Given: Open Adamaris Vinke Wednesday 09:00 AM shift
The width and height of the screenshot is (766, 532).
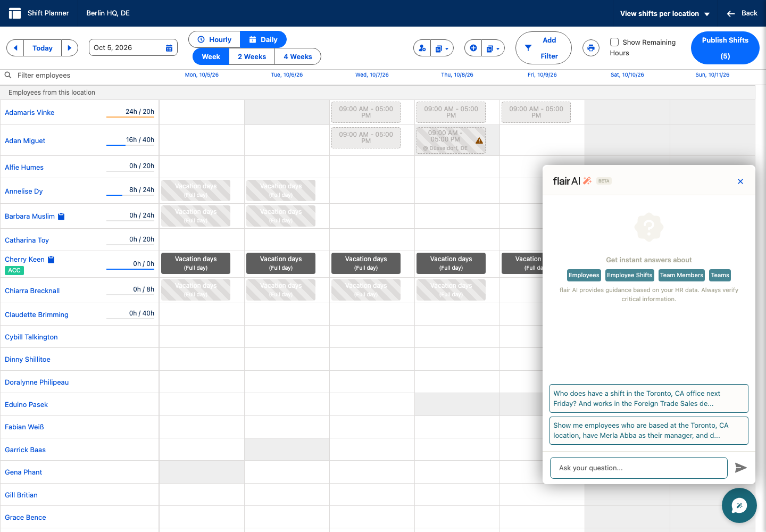Looking at the screenshot, I should coord(366,112).
